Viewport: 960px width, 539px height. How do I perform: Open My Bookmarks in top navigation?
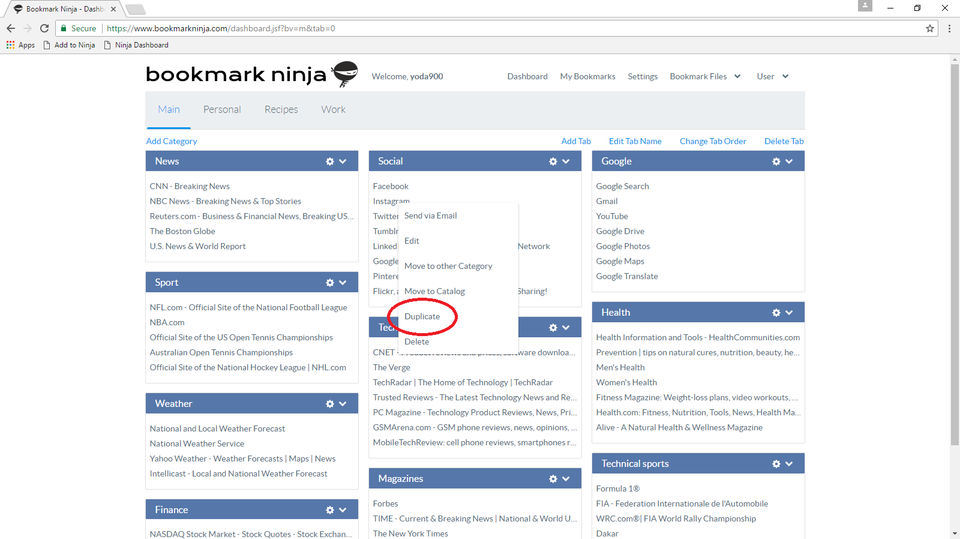[x=587, y=77]
